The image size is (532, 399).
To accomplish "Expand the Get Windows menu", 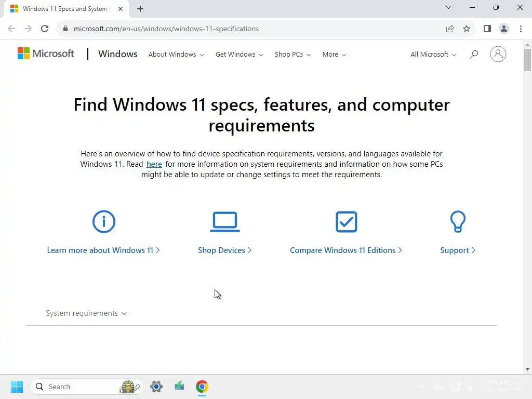I will click(239, 54).
